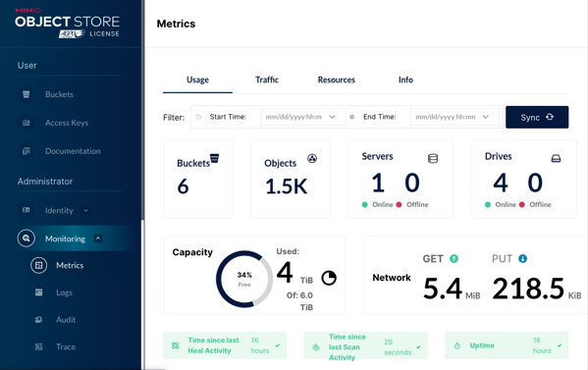Screen dimensions: 588x370
Task: Select Logs under Monitoring
Action: (64, 292)
